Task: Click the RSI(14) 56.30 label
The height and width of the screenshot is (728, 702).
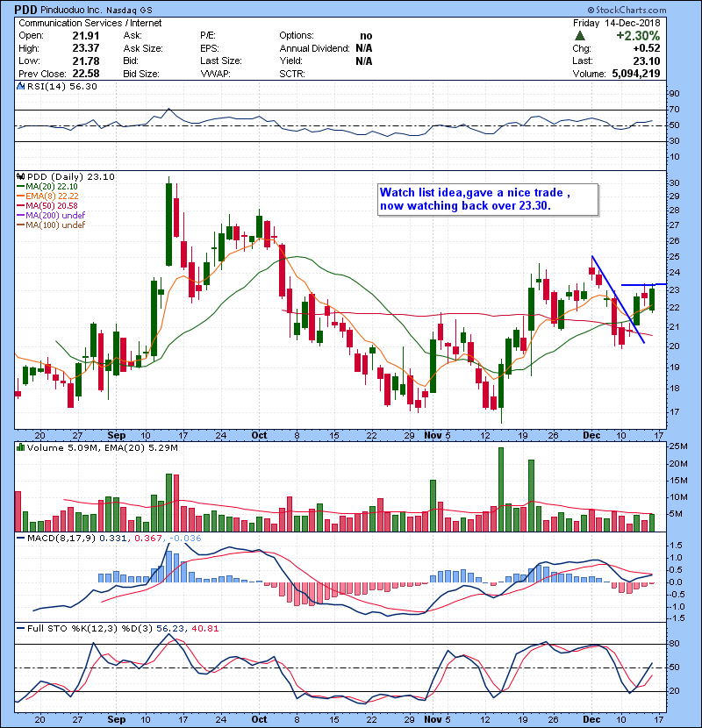Action: coord(62,86)
